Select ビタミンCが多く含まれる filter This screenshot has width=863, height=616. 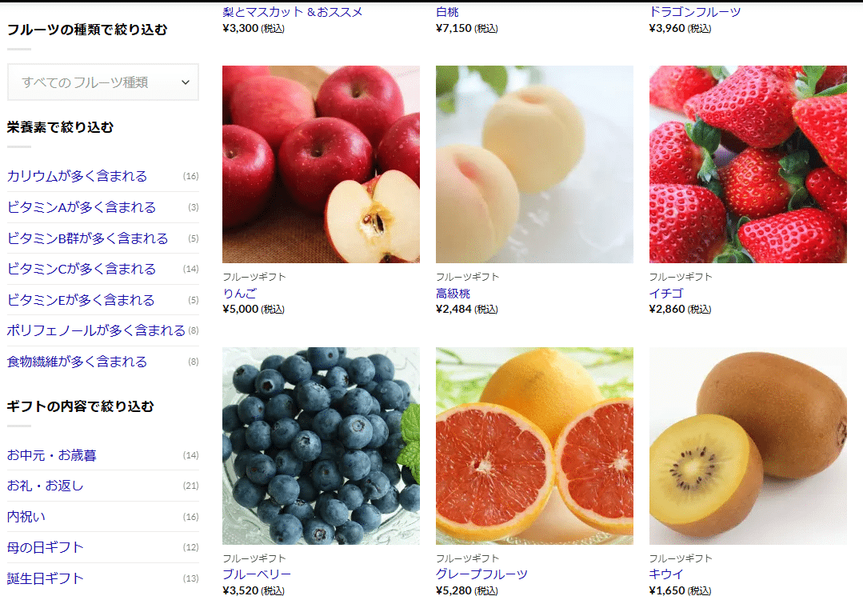82,269
